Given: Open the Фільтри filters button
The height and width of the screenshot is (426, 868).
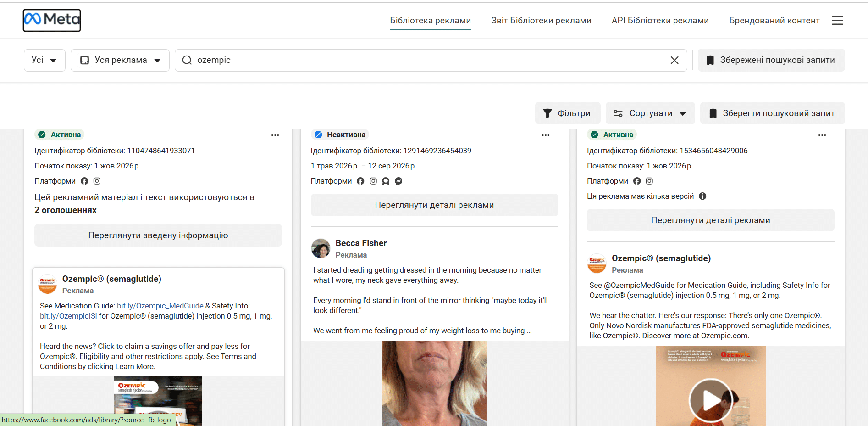Looking at the screenshot, I should coord(568,113).
